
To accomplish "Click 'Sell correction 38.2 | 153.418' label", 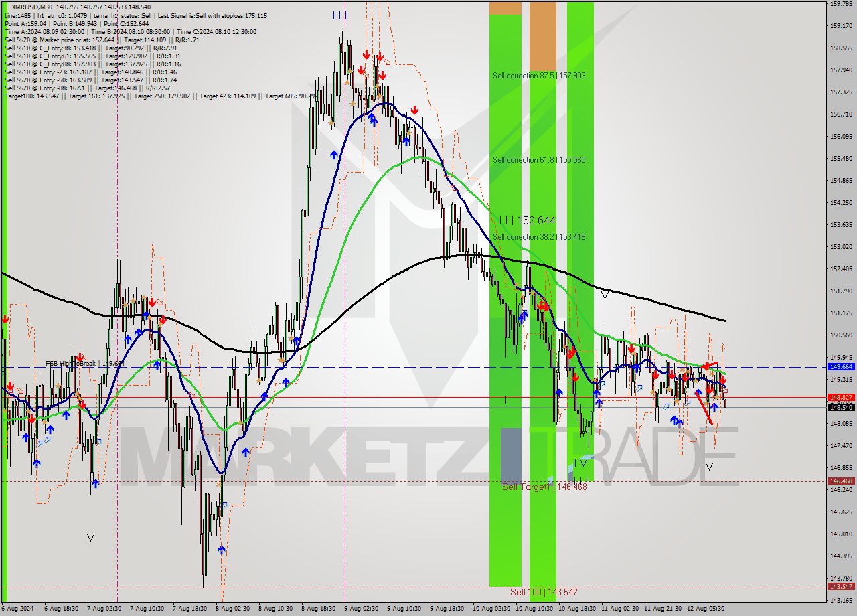I will (x=539, y=237).
